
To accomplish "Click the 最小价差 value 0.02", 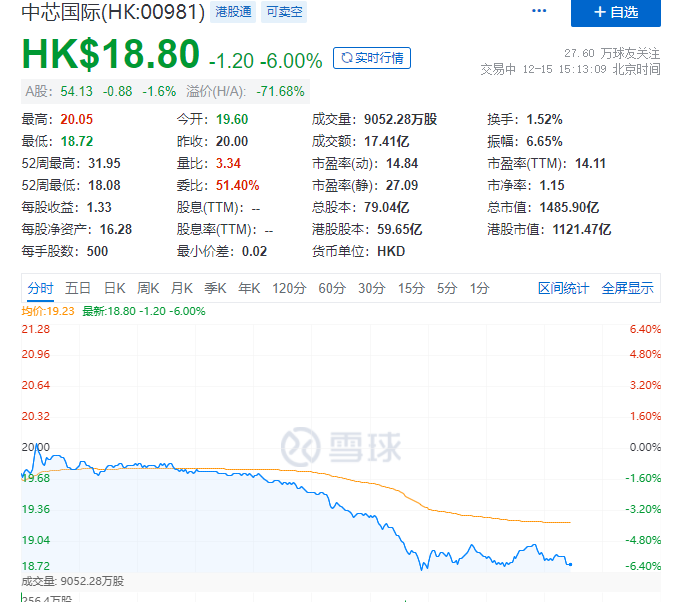I will pyautogui.click(x=255, y=252).
